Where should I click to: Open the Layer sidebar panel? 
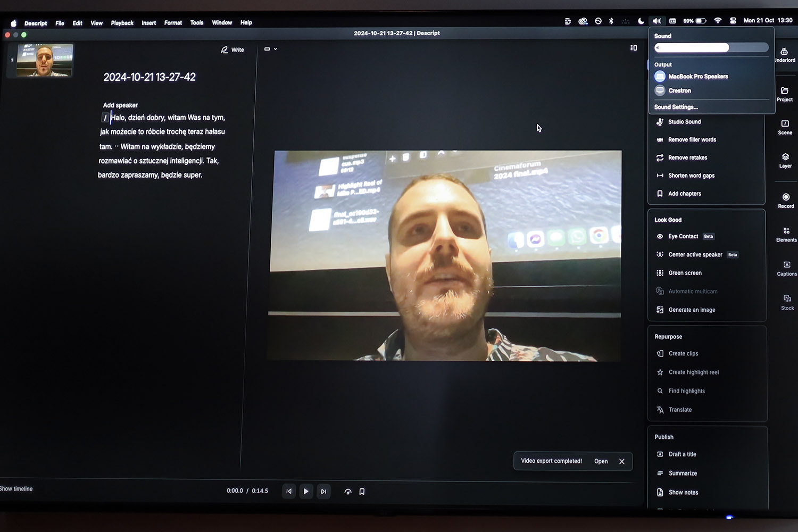pos(785,159)
